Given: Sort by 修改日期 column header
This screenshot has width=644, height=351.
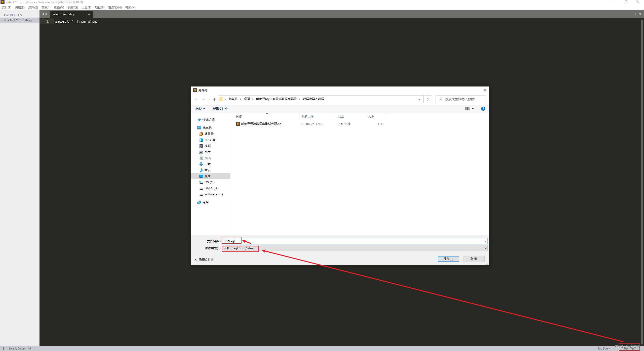Looking at the screenshot, I should point(307,116).
